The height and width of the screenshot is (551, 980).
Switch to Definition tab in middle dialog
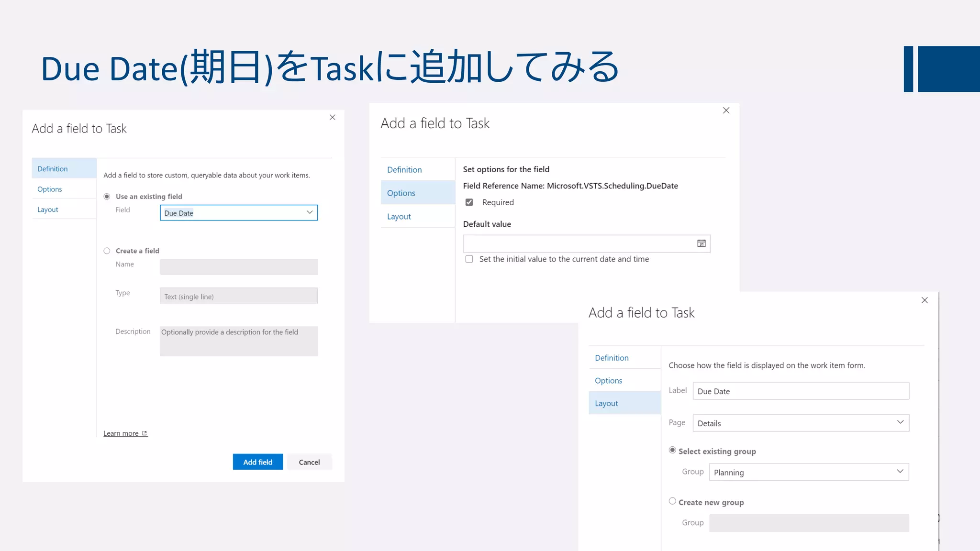418,170
